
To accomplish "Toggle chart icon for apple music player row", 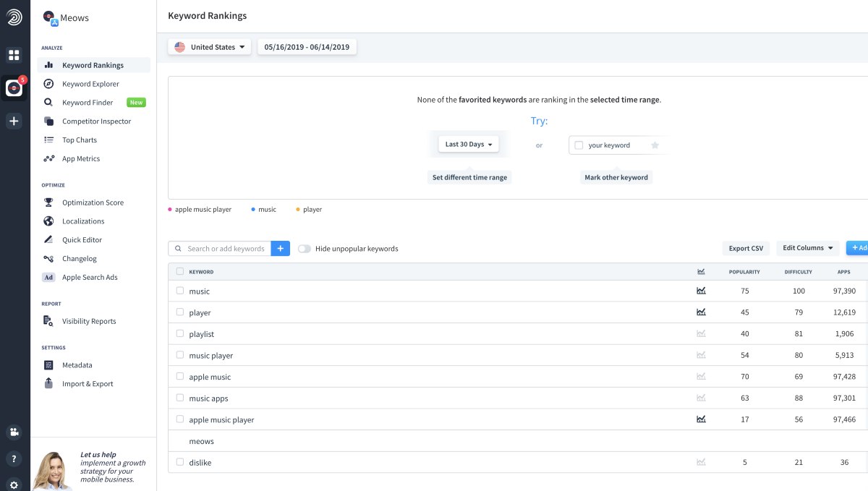I will [x=701, y=419].
